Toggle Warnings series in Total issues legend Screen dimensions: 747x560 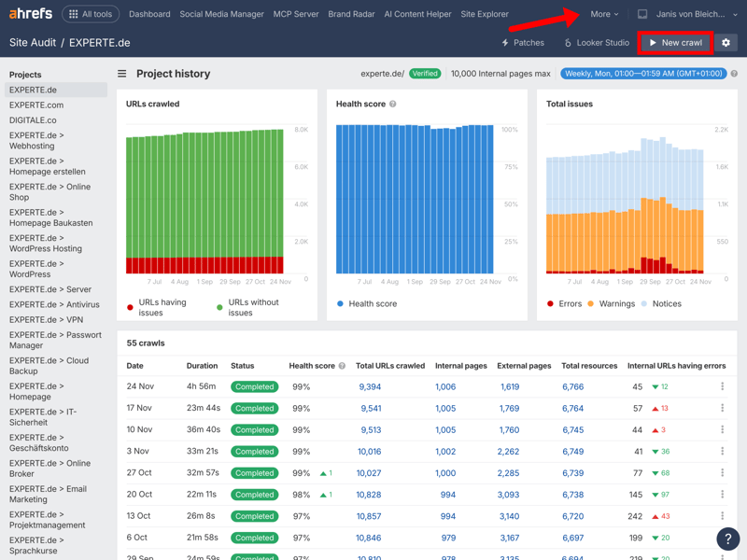611,303
